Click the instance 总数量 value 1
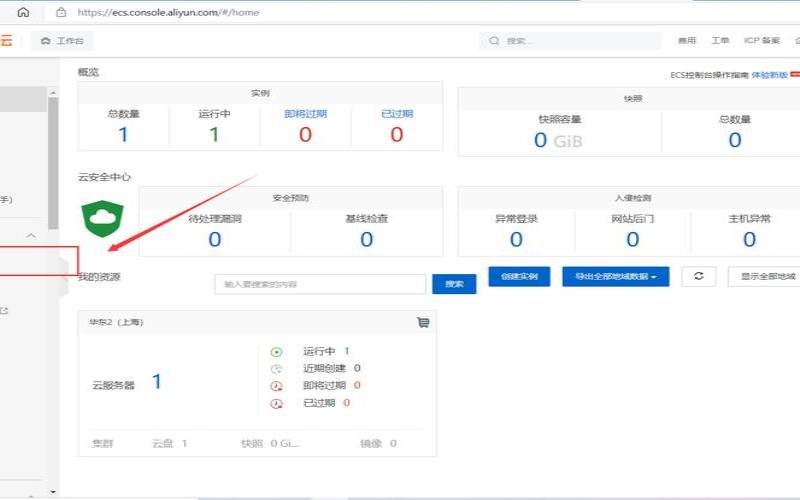The image size is (800, 500). 123,135
